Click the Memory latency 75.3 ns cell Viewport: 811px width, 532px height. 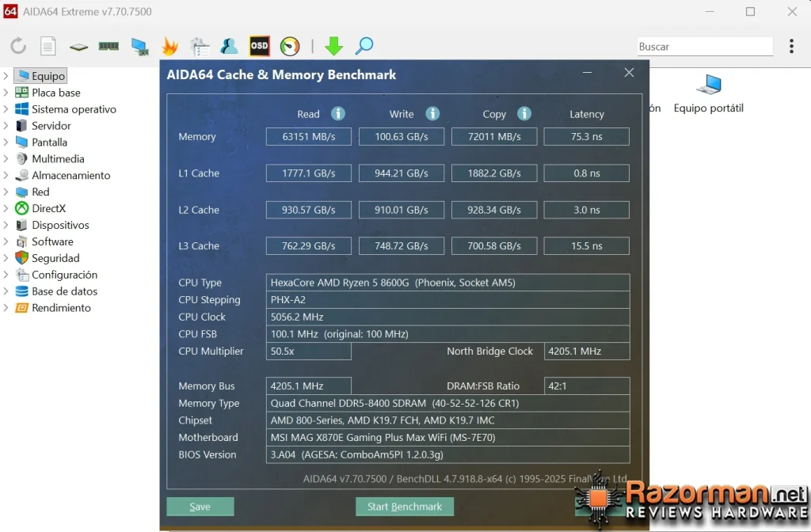[x=587, y=136]
